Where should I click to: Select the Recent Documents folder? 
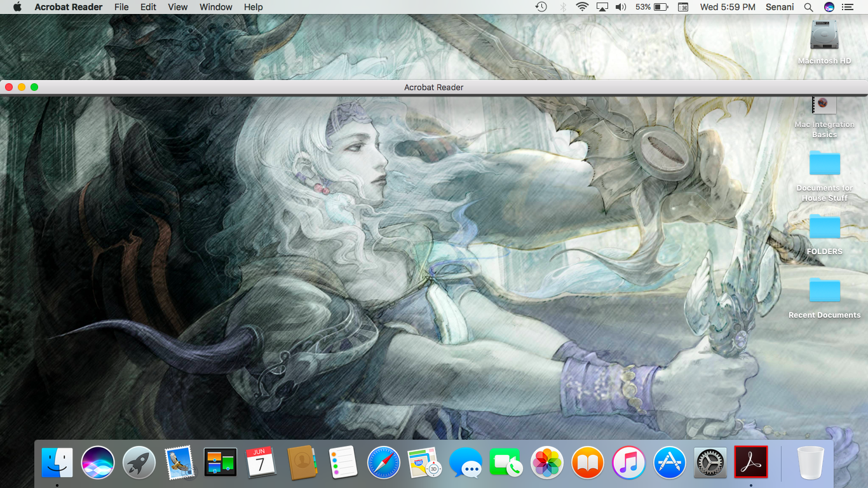(825, 290)
